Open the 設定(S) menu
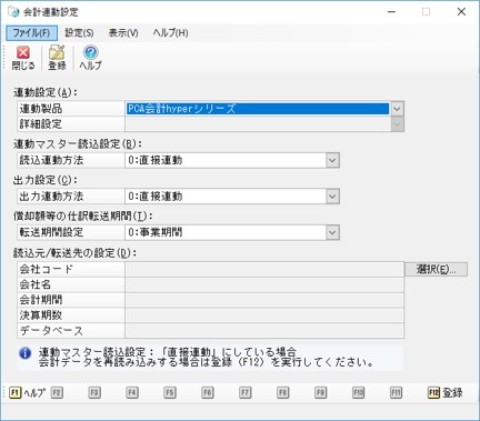 tap(79, 33)
